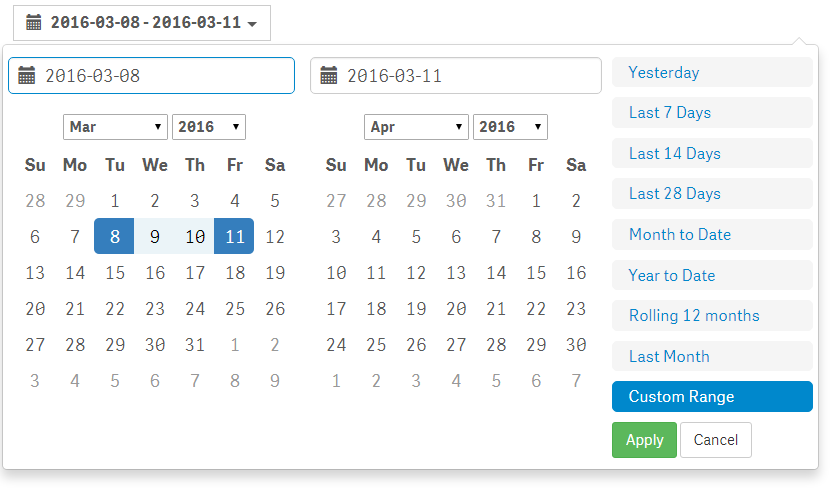This screenshot has width=835, height=488.
Task: Toggle the 2016-03-08 - 2016-03-11 range picker caret
Action: pyautogui.click(x=252, y=24)
